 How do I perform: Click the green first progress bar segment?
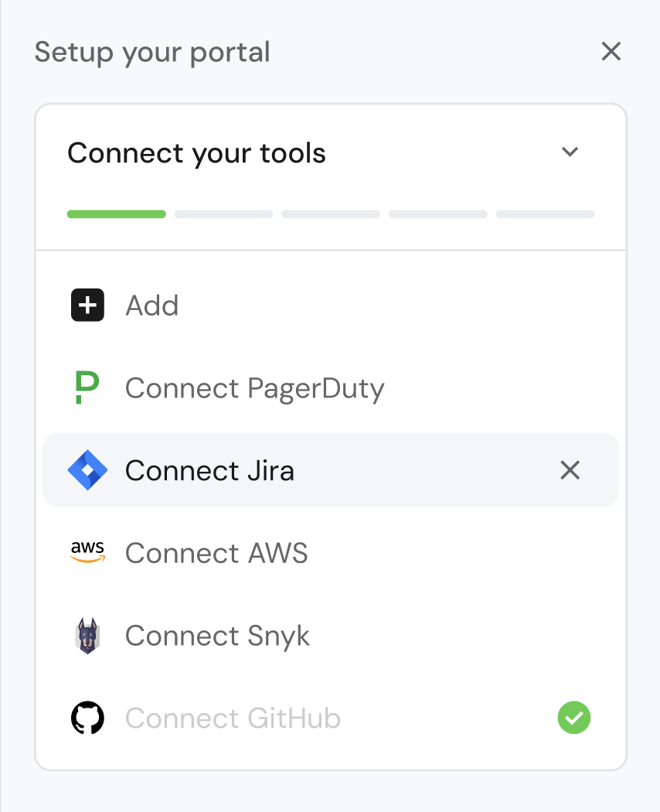pyautogui.click(x=116, y=214)
